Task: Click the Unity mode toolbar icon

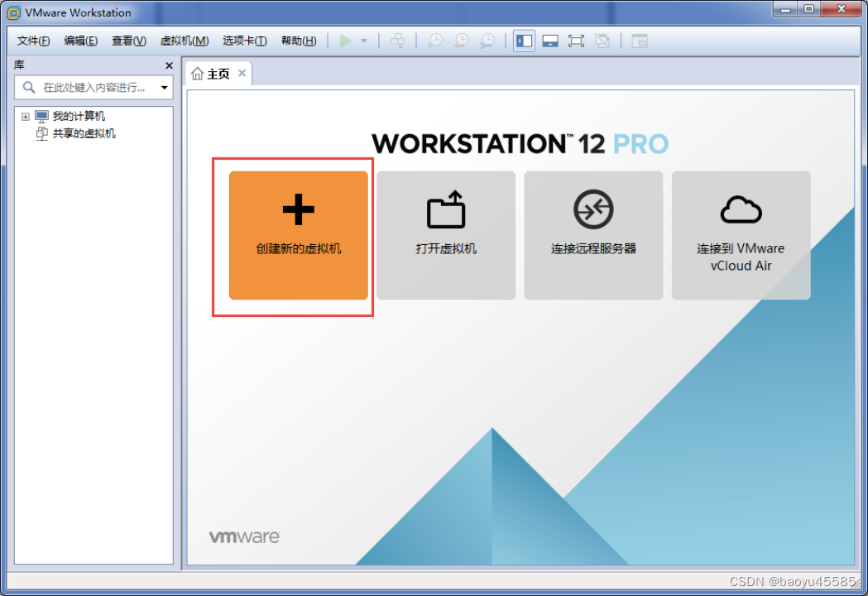Action: coord(602,41)
